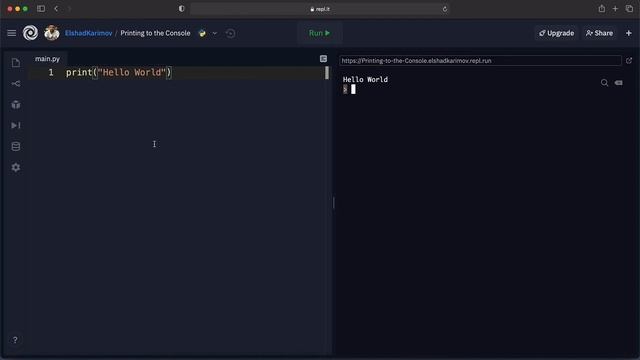The width and height of the screenshot is (640, 360).
Task: Select the main.py editor tab
Action: pyautogui.click(x=47, y=59)
